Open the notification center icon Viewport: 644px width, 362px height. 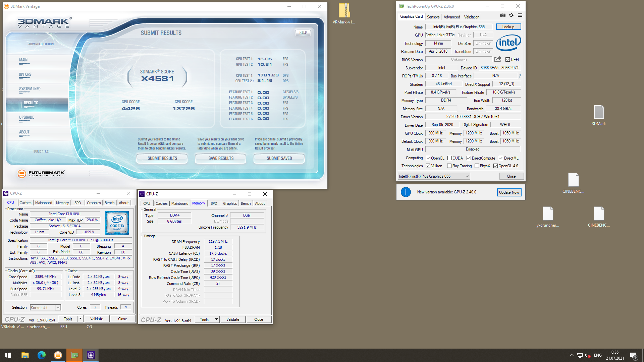pyautogui.click(x=634, y=355)
